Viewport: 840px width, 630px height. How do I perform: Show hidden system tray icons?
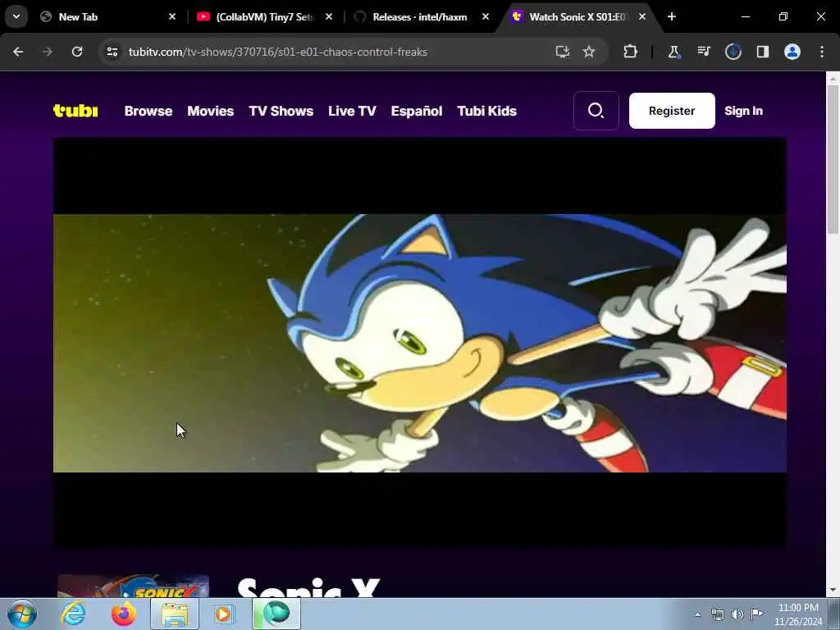(x=697, y=614)
